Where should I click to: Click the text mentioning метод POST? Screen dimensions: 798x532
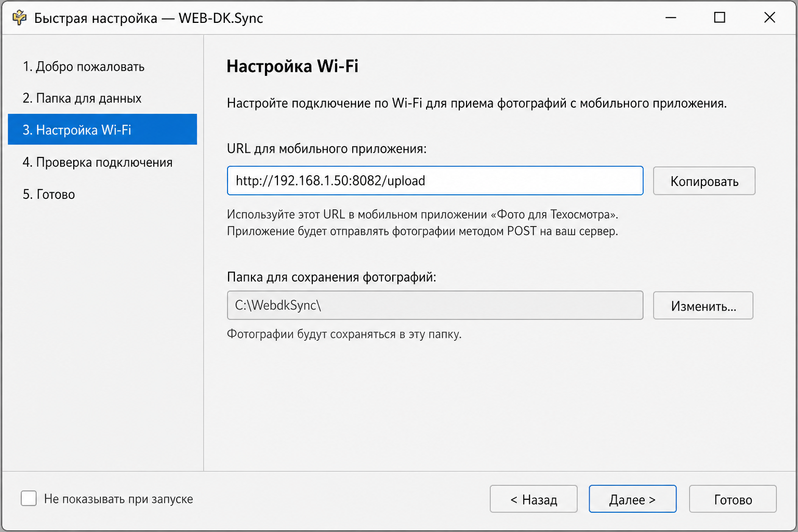tap(422, 231)
